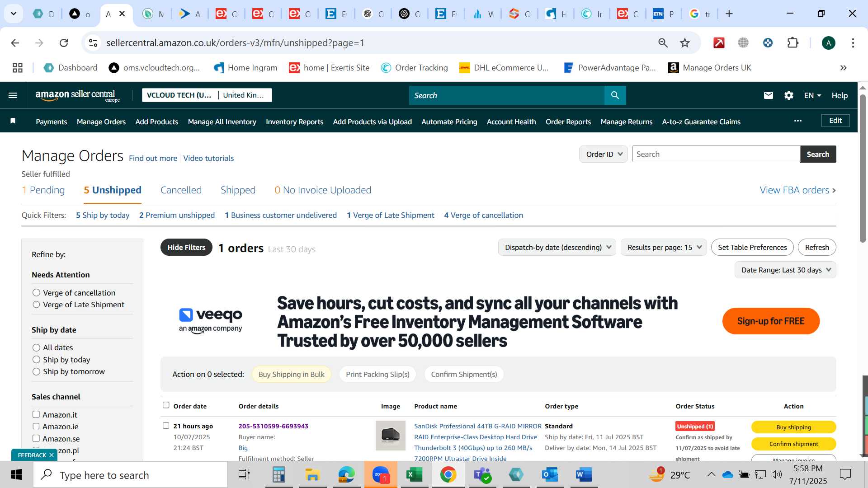
Task: Click the Set Table Preferences button
Action: (x=752, y=247)
